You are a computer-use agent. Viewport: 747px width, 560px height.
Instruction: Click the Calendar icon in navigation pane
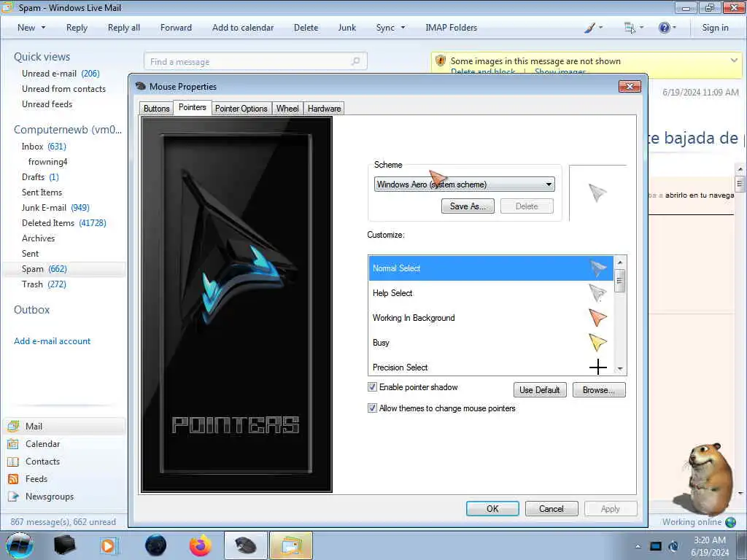pyautogui.click(x=13, y=444)
